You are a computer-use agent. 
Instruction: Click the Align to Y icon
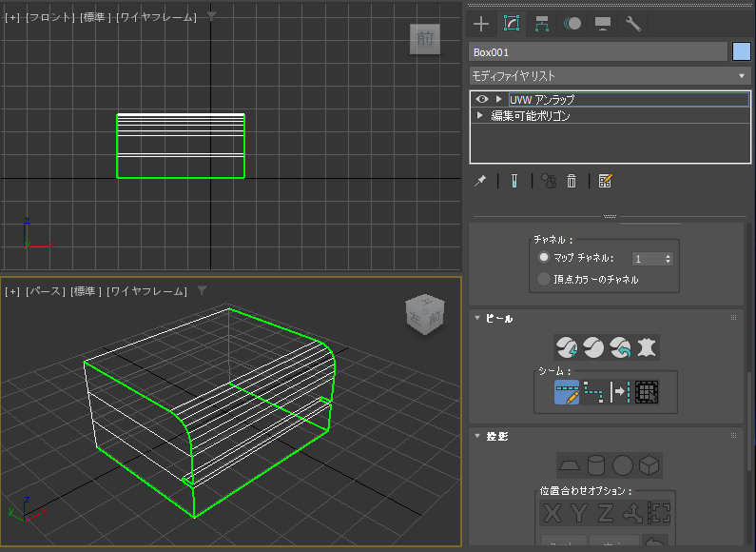coord(579,512)
